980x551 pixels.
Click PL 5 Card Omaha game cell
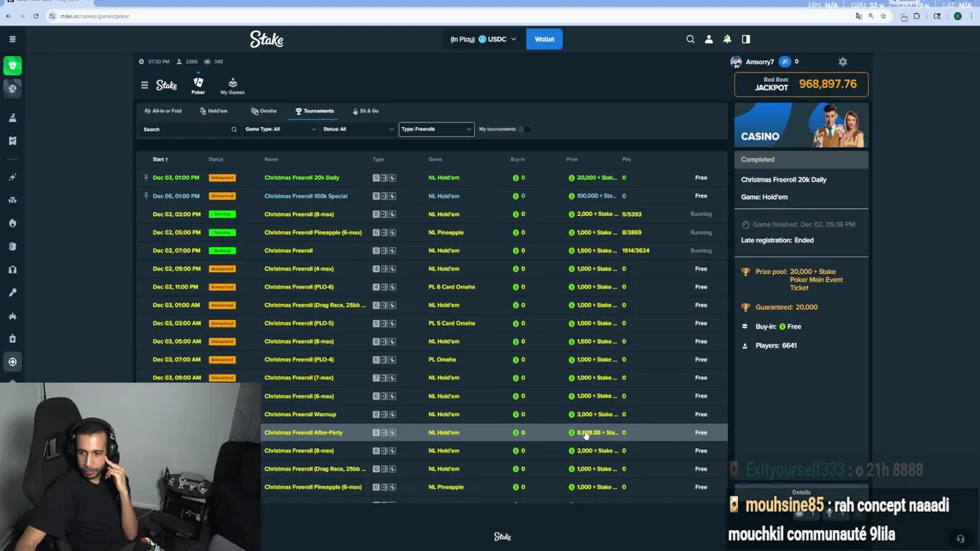[x=452, y=323]
